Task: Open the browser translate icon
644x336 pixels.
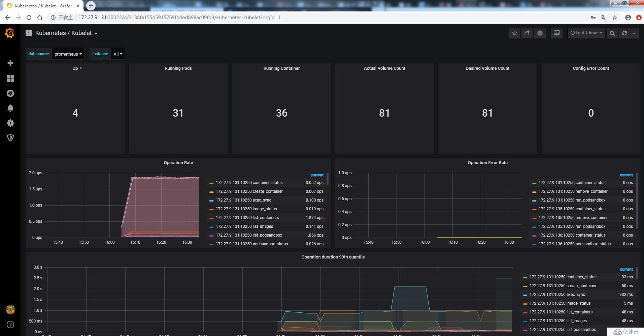Action: (604, 18)
